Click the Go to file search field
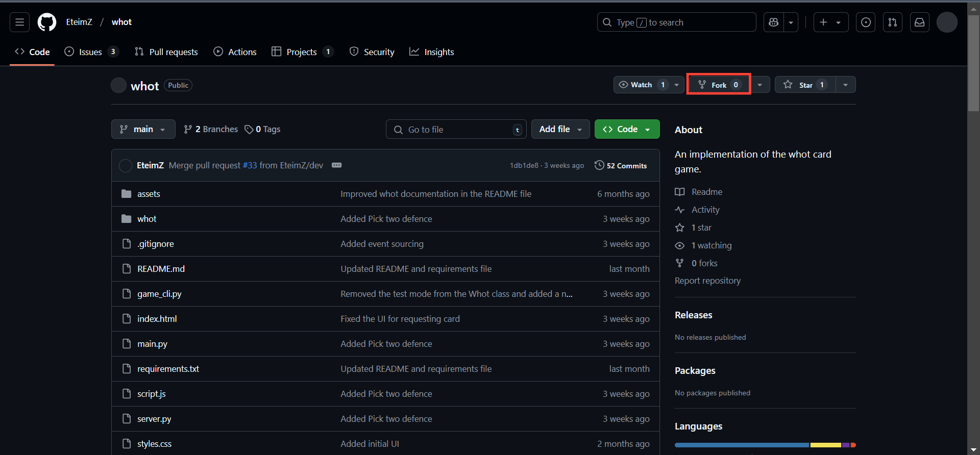This screenshot has height=455, width=980. click(456, 130)
